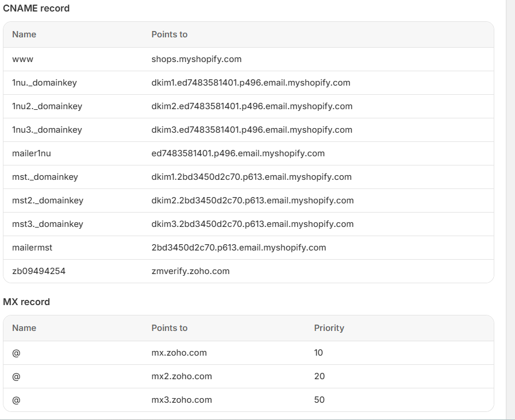The width and height of the screenshot is (515, 420).
Task: Select the mst3._domainkey record name
Action: tap(48, 224)
